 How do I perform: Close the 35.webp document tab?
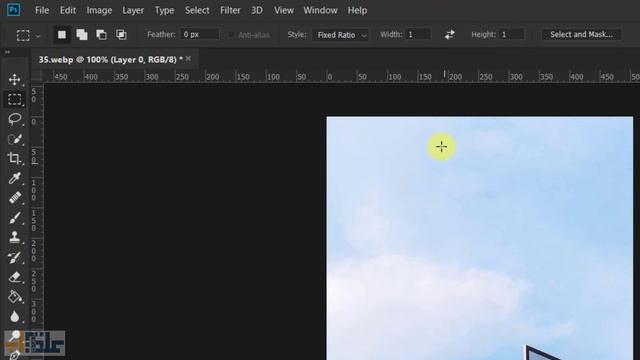pos(188,59)
